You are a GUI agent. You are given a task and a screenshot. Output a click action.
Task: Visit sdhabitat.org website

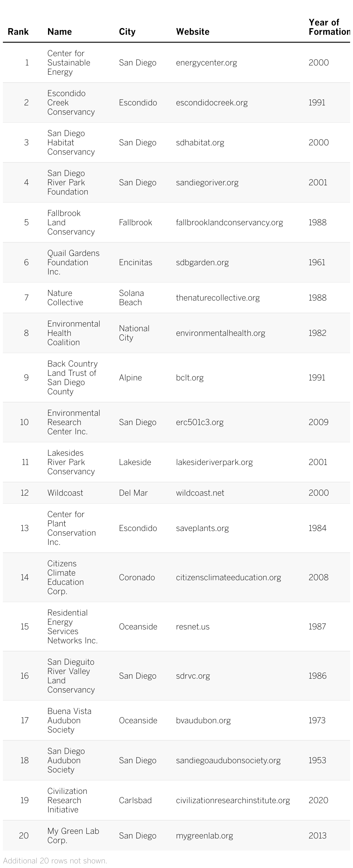coord(200,142)
